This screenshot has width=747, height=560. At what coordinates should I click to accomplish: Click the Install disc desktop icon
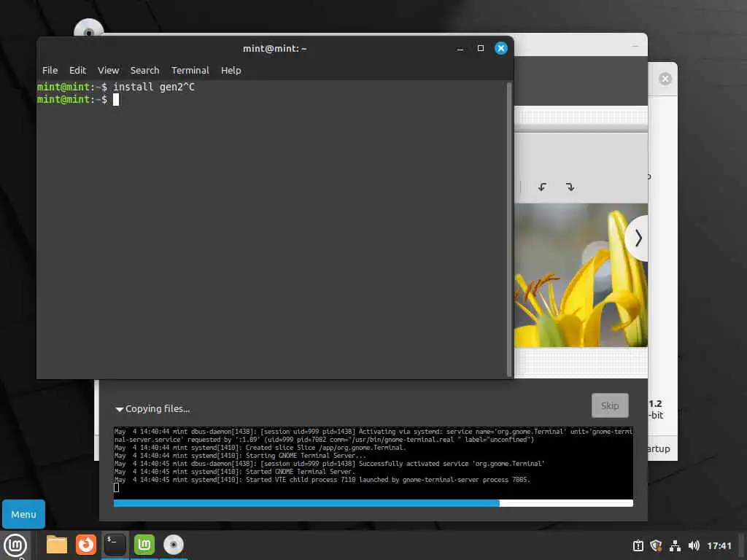(88, 28)
